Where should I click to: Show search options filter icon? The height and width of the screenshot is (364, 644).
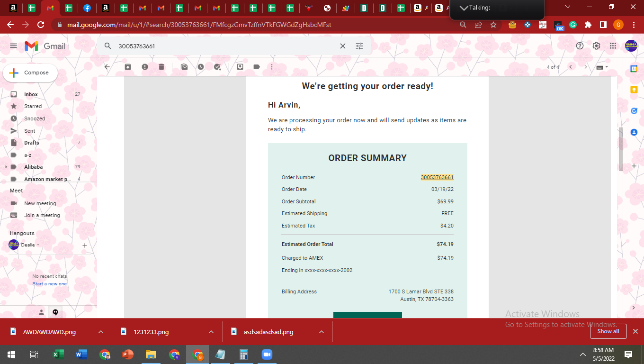pos(359,46)
